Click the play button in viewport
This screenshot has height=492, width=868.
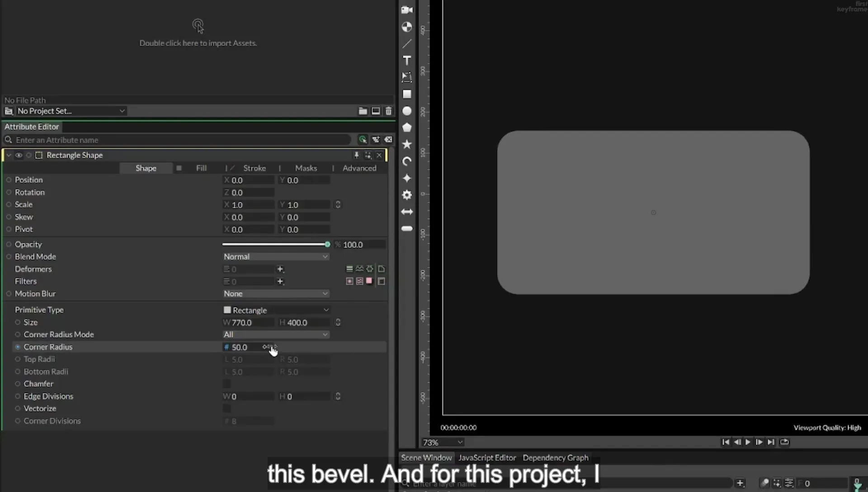pos(748,442)
